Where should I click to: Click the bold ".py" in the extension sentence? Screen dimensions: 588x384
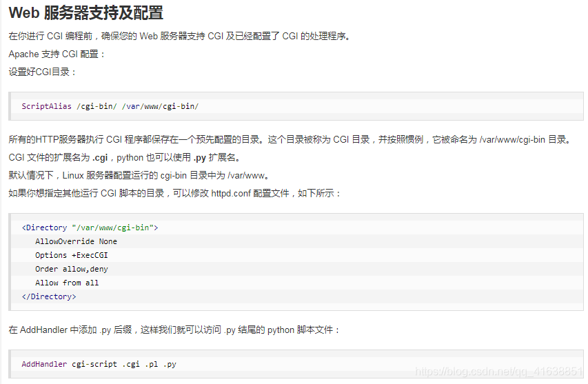pyautogui.click(x=200, y=157)
